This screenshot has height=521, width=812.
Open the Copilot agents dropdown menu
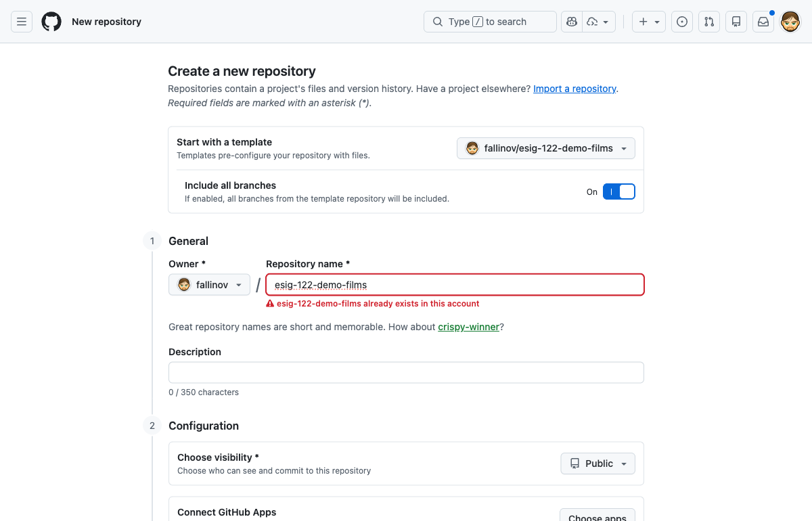point(598,22)
